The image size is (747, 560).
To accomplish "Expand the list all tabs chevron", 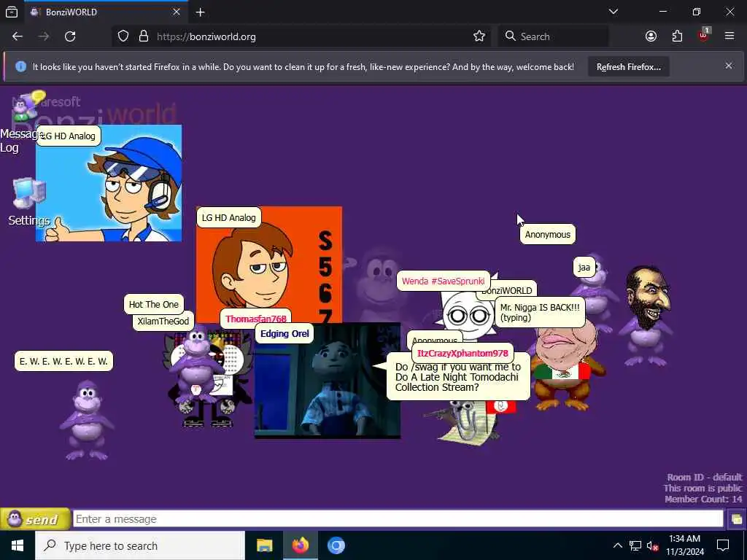I will (x=614, y=12).
